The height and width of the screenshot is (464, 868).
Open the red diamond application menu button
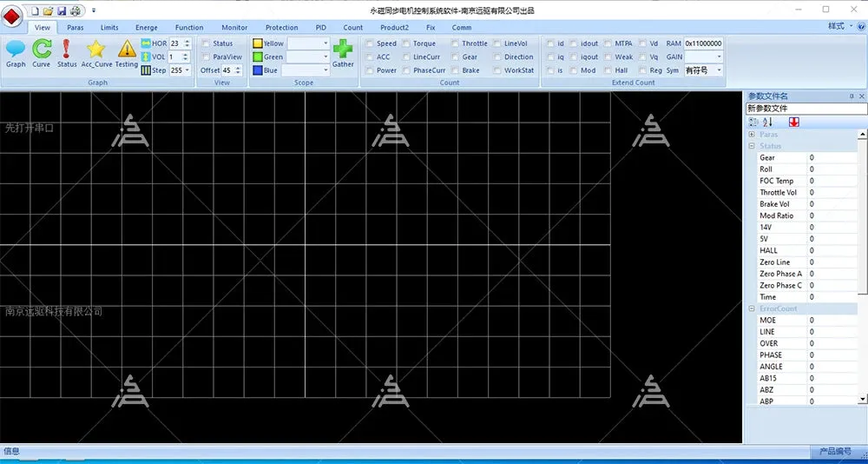coord(11,16)
